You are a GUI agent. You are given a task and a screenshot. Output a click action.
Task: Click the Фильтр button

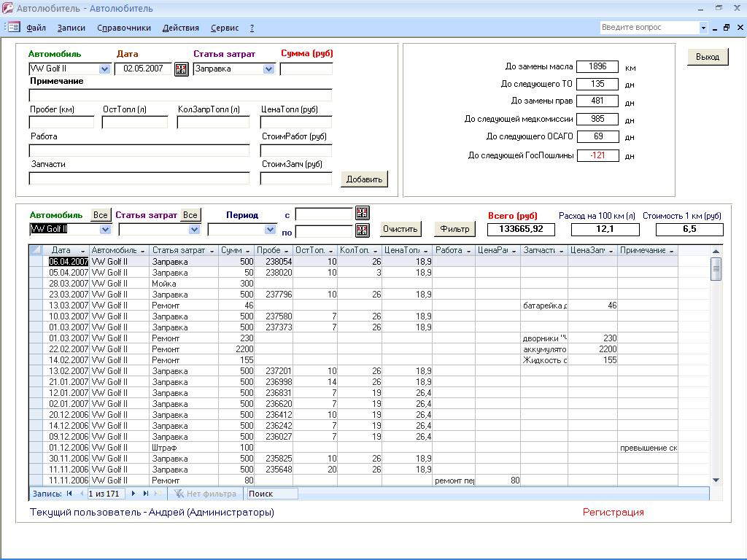coord(454,229)
